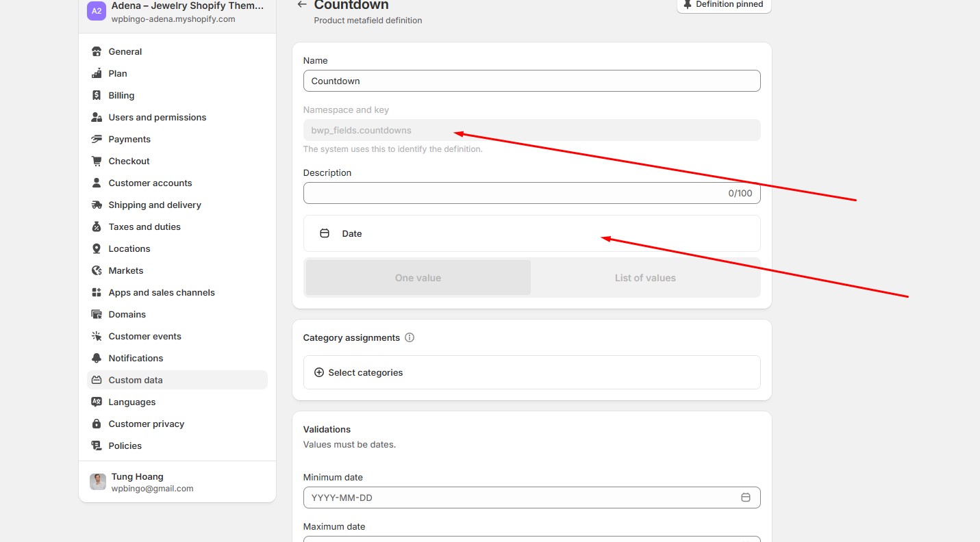
Task: Switch to List of values option
Action: (x=645, y=278)
